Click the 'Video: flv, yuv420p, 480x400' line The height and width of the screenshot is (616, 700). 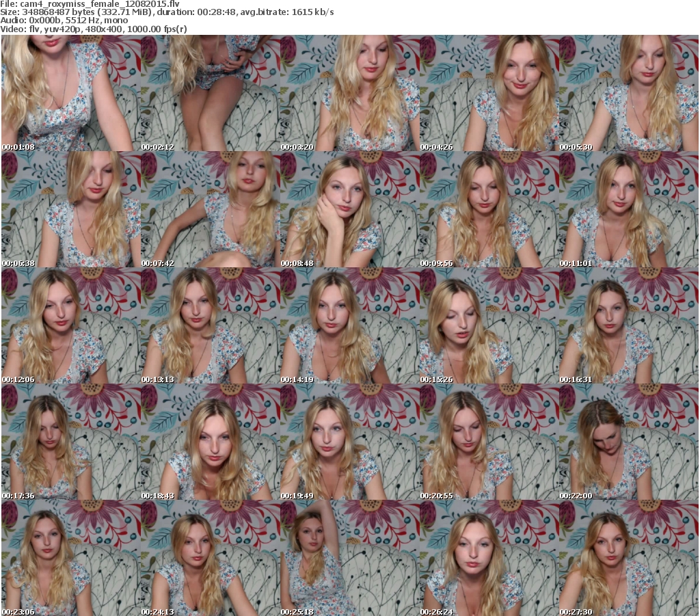click(94, 29)
